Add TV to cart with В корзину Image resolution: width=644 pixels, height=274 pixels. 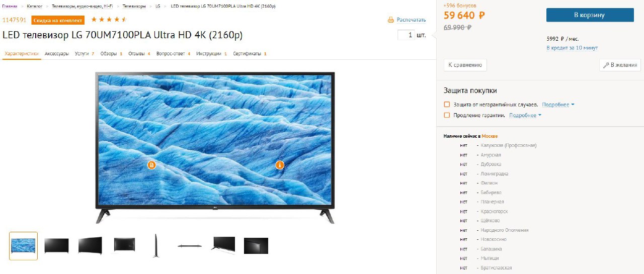[589, 15]
